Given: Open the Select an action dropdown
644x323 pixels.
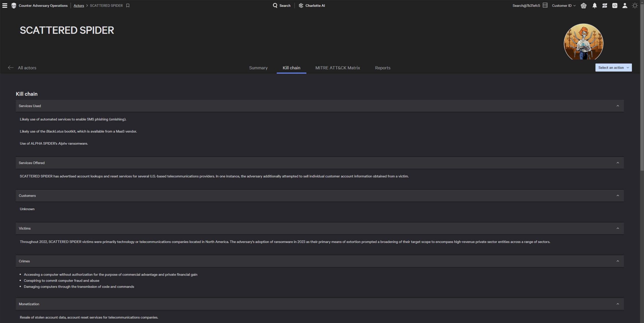Looking at the screenshot, I should (x=613, y=68).
